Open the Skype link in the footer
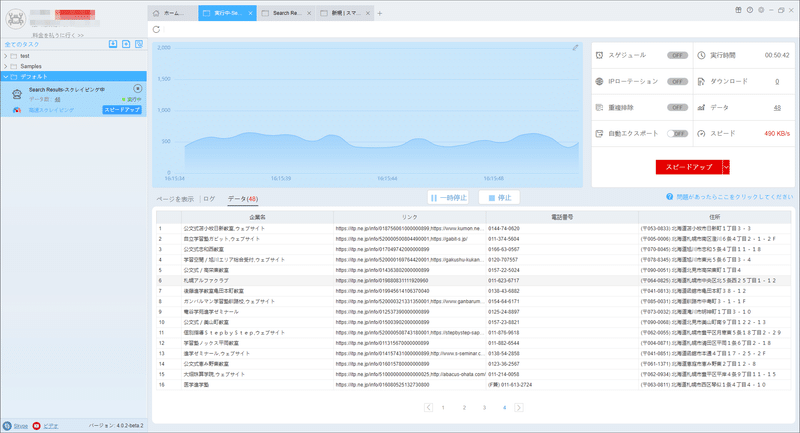The image size is (800, 433). point(20,426)
